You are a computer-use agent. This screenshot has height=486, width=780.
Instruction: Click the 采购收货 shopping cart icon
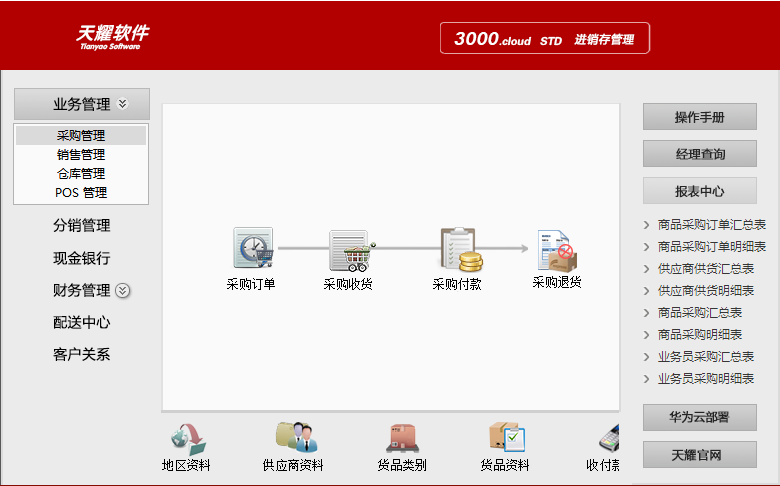pyautogui.click(x=349, y=250)
